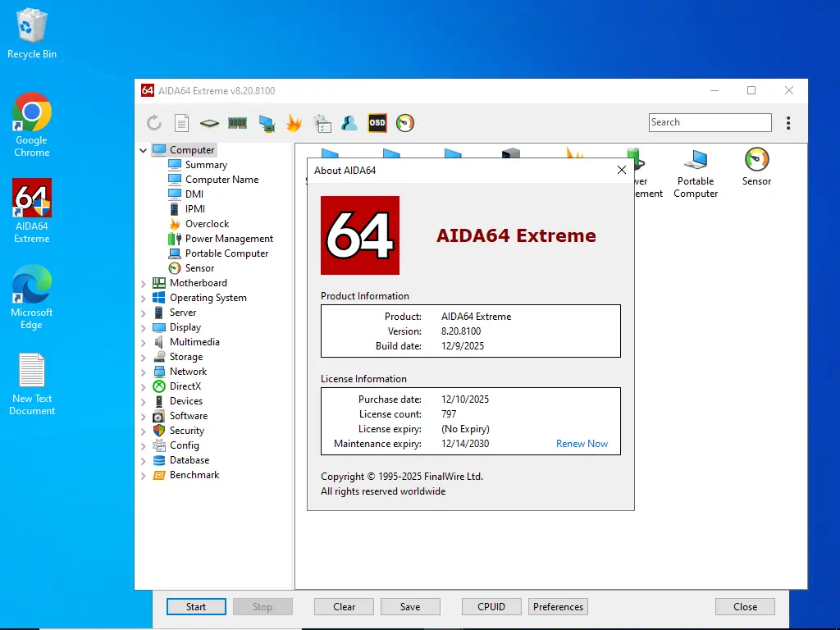This screenshot has width=840, height=630.
Task: Click the version value 8.20.8100
Action: (461, 331)
